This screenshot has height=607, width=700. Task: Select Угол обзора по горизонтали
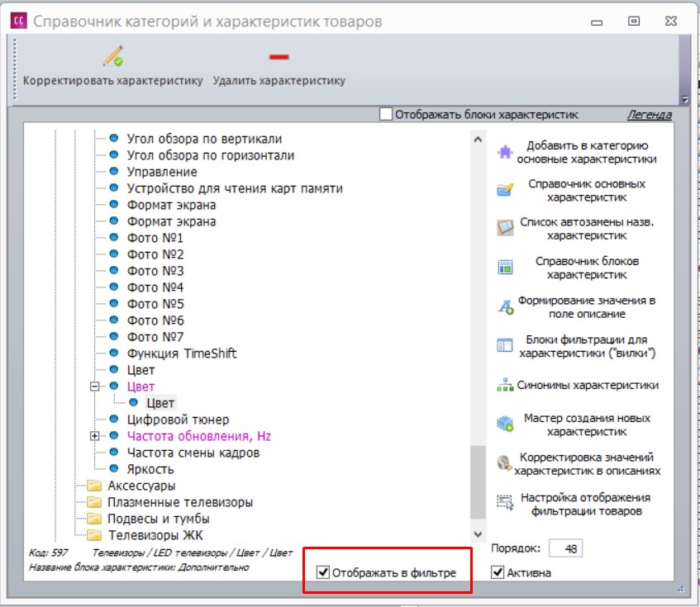click(x=211, y=155)
